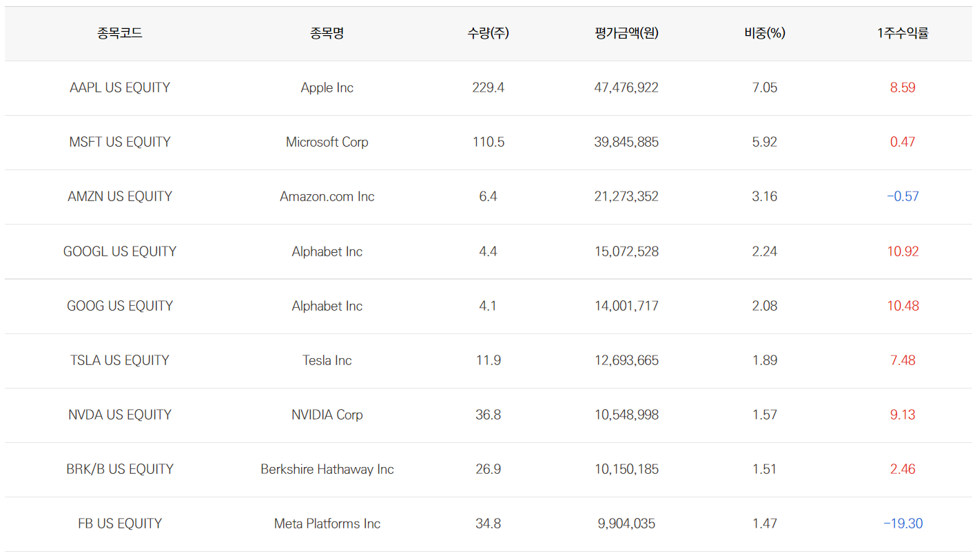Image resolution: width=977 pixels, height=560 pixels.
Task: Select the AMZN US EQUITY code cell
Action: pyautogui.click(x=120, y=196)
